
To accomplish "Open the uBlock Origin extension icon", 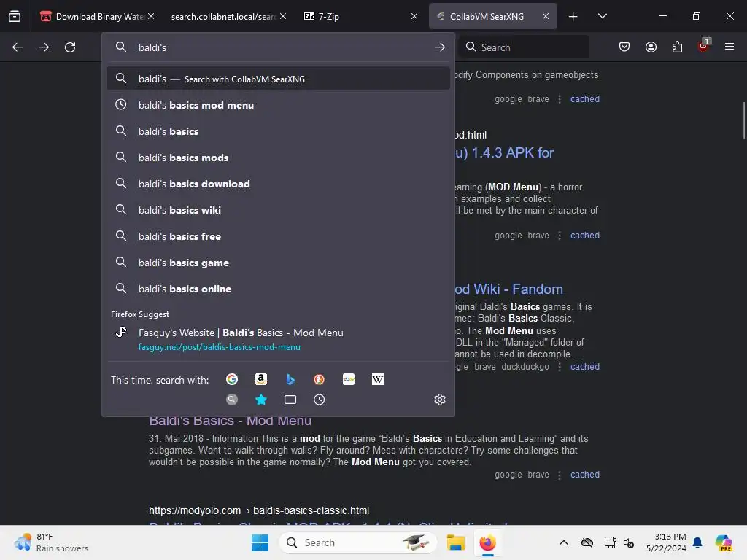I will tap(704, 46).
